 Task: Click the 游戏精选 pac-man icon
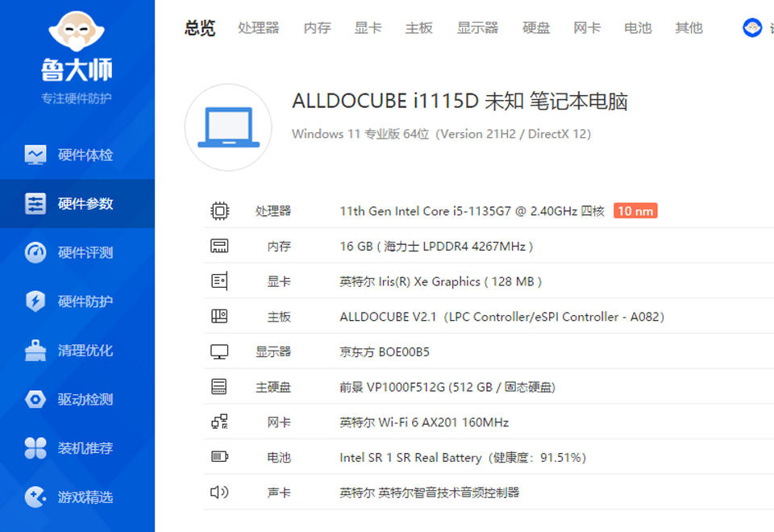pyautogui.click(x=35, y=497)
